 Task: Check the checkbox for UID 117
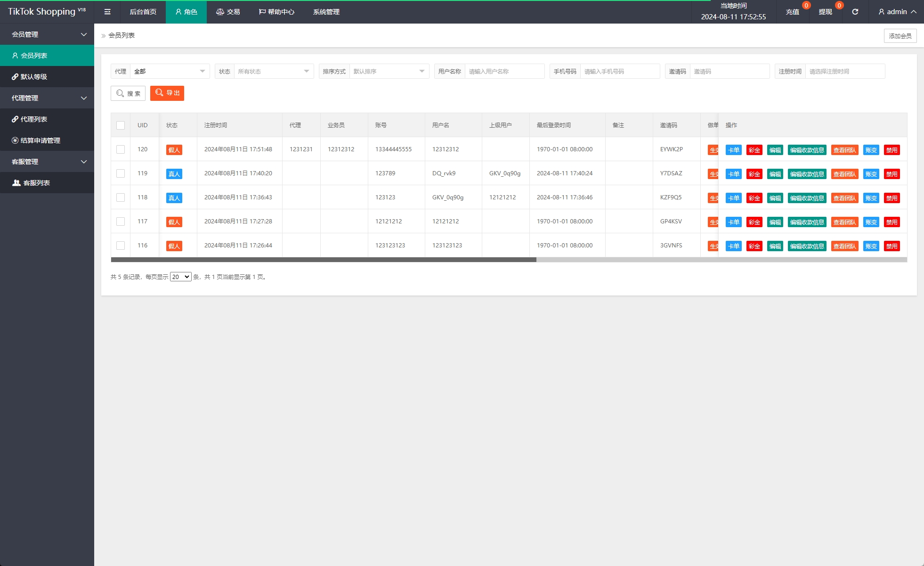click(x=121, y=221)
